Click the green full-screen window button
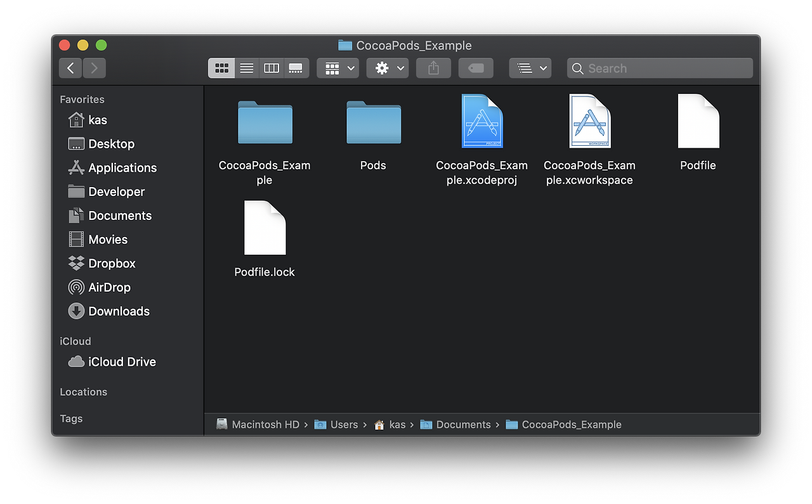This screenshot has height=504, width=812. (101, 45)
